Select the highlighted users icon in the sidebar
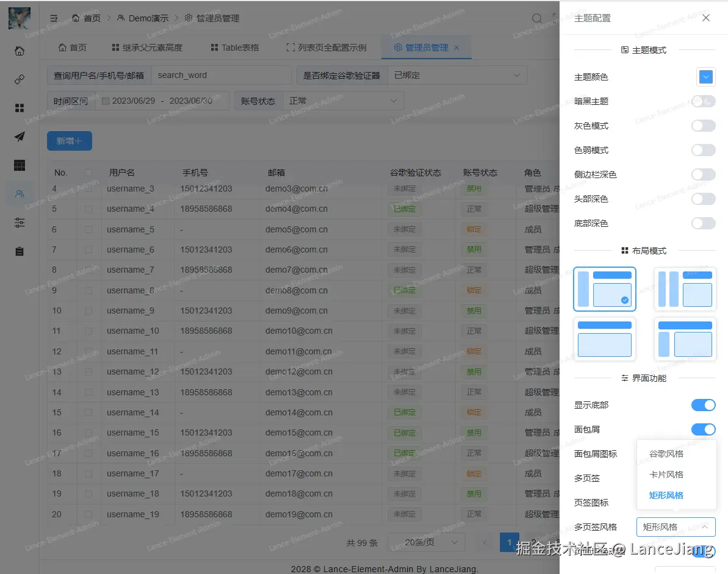Viewport: 728px width, 574px height. 20,193
